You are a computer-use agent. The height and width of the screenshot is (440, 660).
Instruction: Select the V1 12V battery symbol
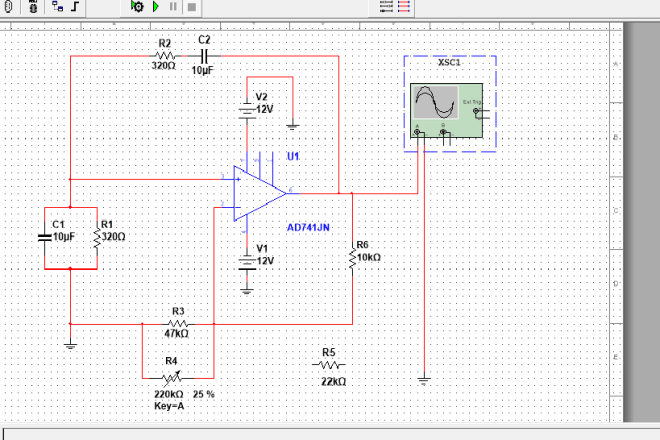[247, 262]
